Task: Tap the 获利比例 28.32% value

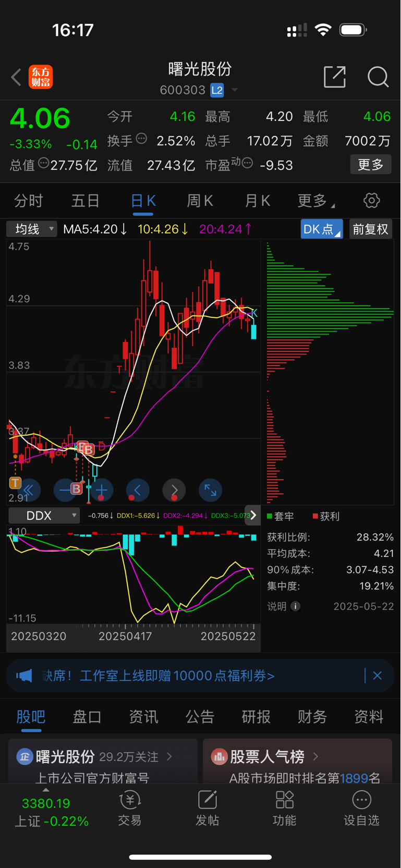Action: (375, 537)
